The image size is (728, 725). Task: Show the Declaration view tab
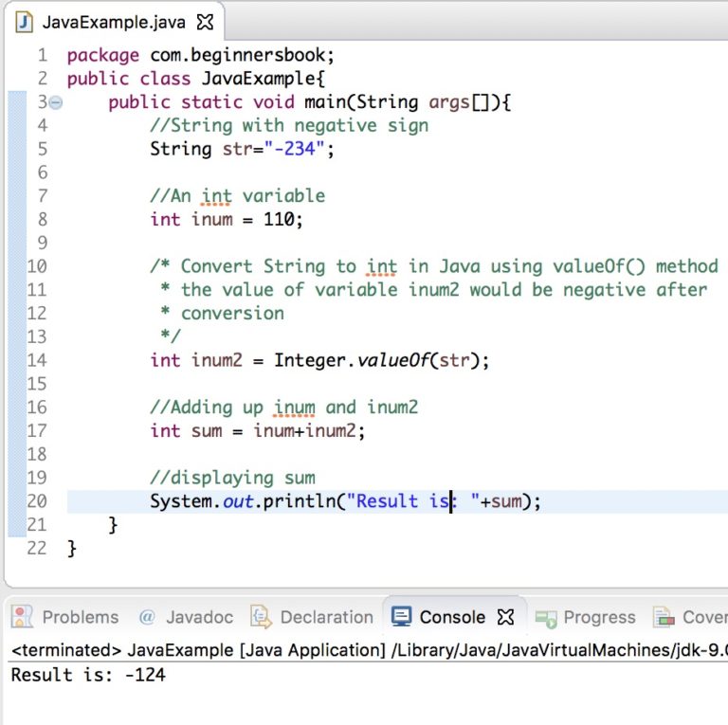326,617
